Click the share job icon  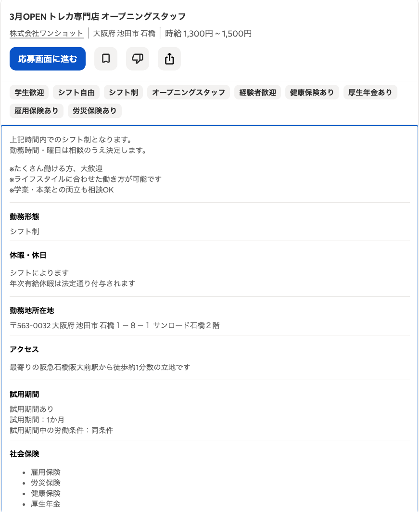pyautogui.click(x=169, y=59)
